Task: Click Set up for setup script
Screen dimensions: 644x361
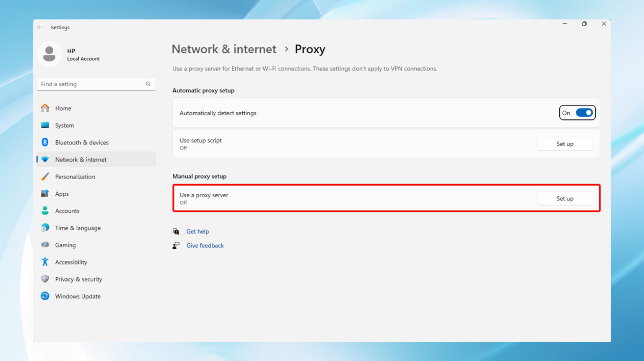Action: [x=564, y=144]
